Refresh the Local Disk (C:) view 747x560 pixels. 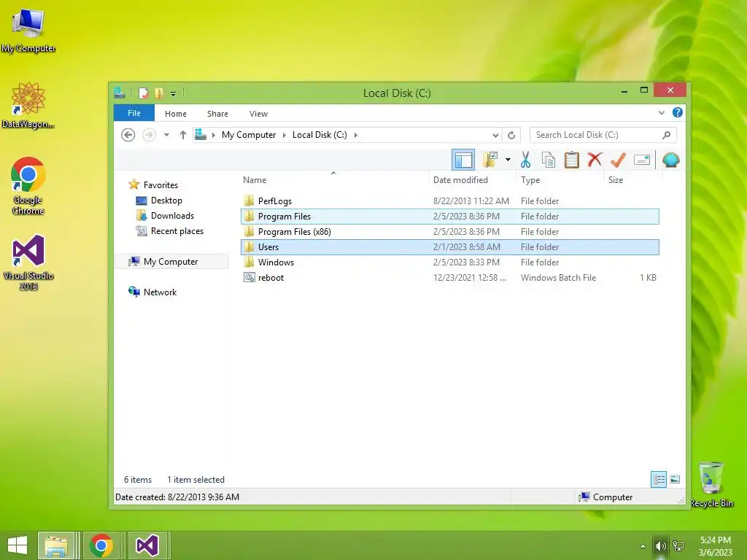point(511,135)
